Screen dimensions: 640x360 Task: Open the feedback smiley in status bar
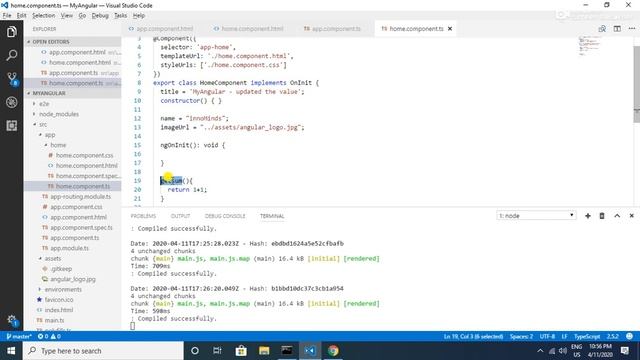point(629,336)
